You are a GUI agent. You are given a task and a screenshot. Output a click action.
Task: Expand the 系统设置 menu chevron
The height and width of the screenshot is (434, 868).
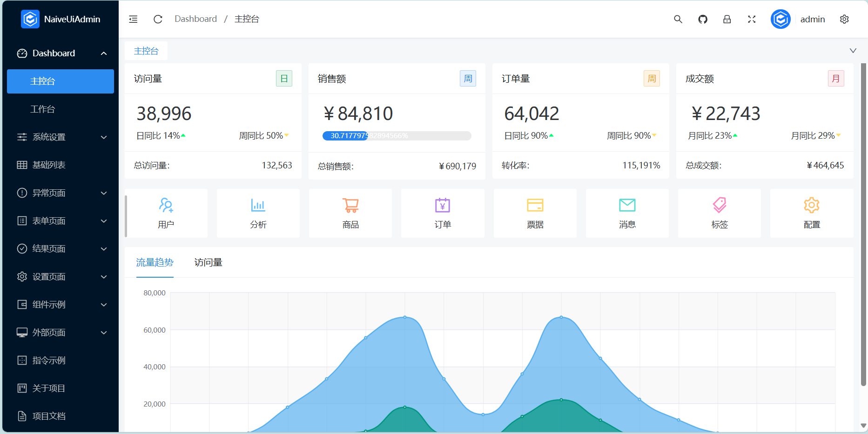pyautogui.click(x=104, y=137)
